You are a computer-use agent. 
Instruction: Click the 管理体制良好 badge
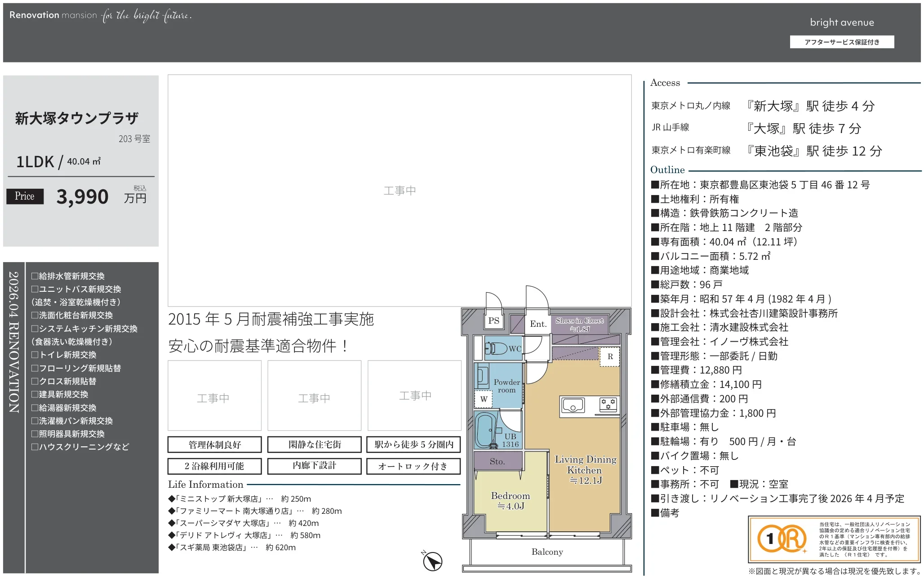pos(214,445)
